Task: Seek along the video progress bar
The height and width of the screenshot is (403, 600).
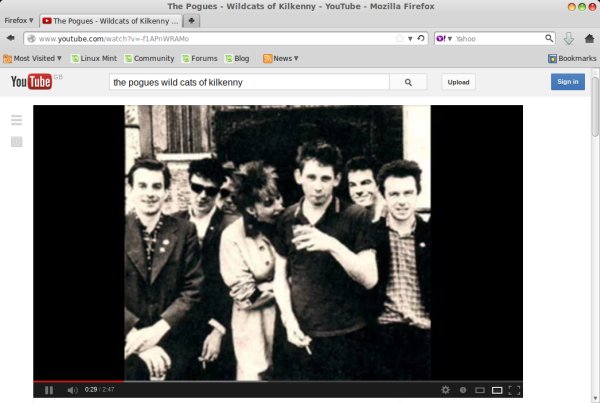Action: click(x=278, y=381)
